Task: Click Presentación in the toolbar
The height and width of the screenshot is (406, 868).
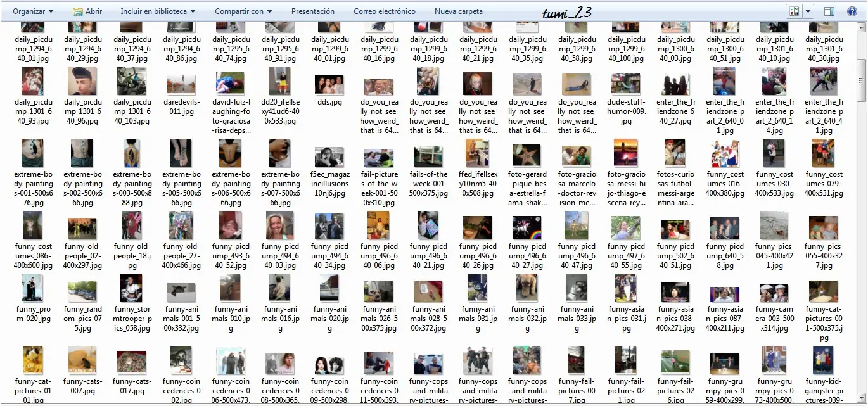Action: point(313,11)
